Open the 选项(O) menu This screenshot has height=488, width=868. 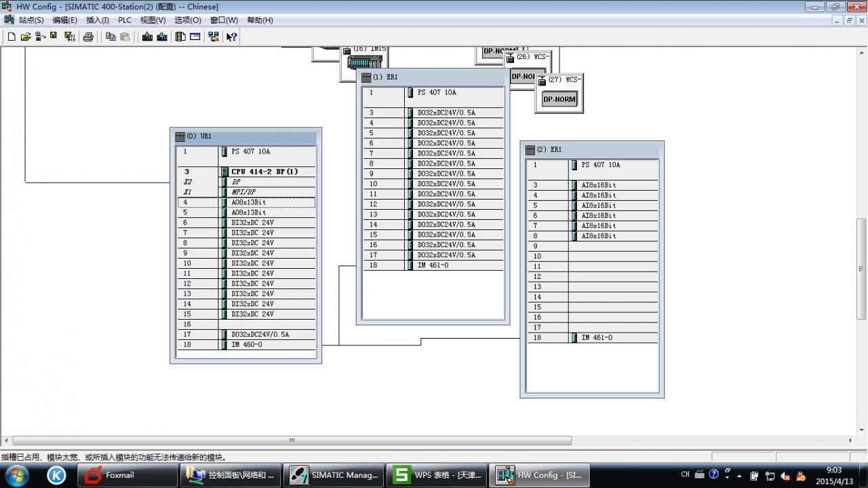pyautogui.click(x=188, y=20)
